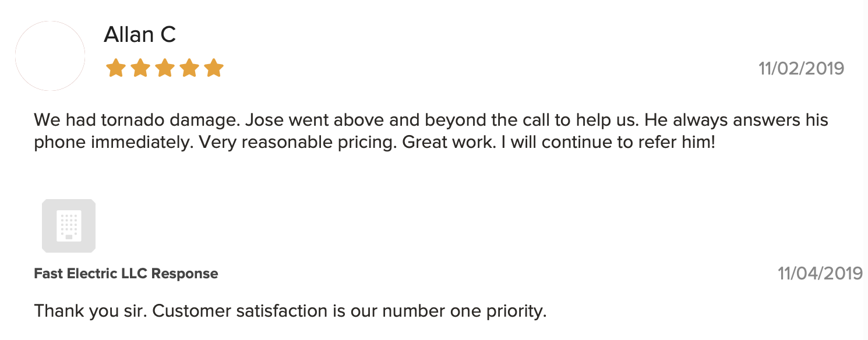Select the fourth orange rating star
The height and width of the screenshot is (340, 868).
189,68
